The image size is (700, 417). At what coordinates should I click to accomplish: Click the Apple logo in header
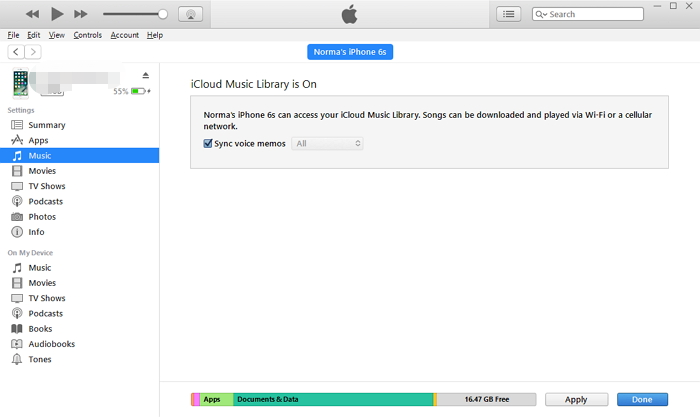coord(350,14)
